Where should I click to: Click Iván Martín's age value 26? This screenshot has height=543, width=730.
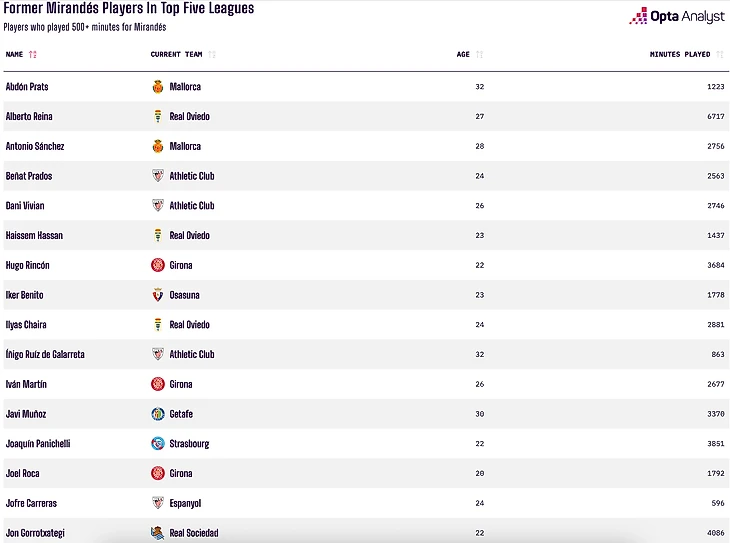coord(480,384)
